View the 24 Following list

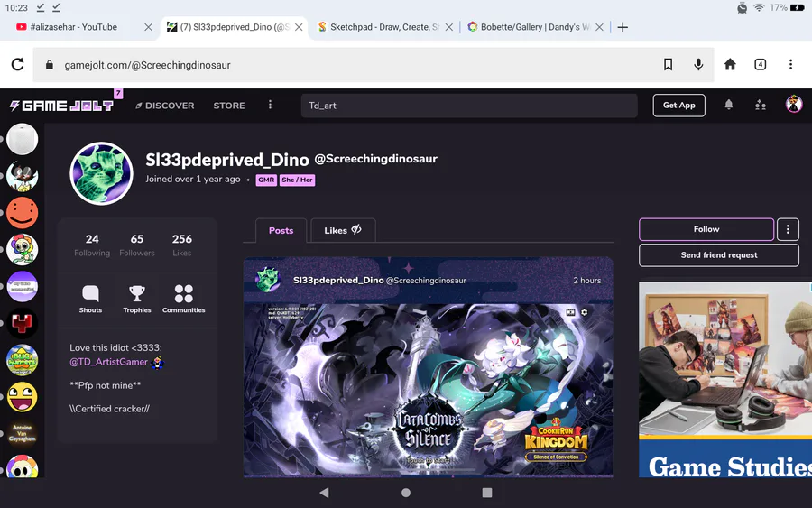pyautogui.click(x=92, y=245)
